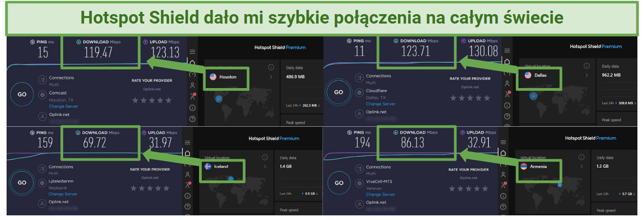Click the Connections icon in the Comcast panel
Screen dimensions: 644x220
pyautogui.click(x=42, y=80)
